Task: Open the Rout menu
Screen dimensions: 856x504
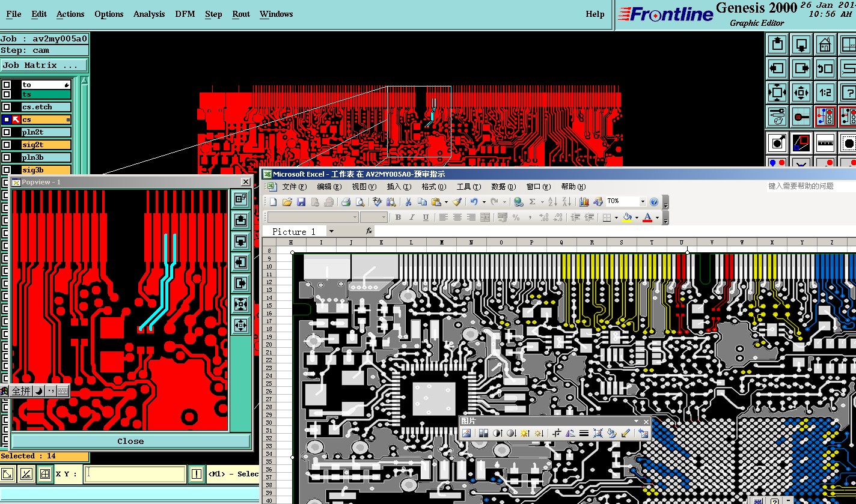Action: coord(241,14)
